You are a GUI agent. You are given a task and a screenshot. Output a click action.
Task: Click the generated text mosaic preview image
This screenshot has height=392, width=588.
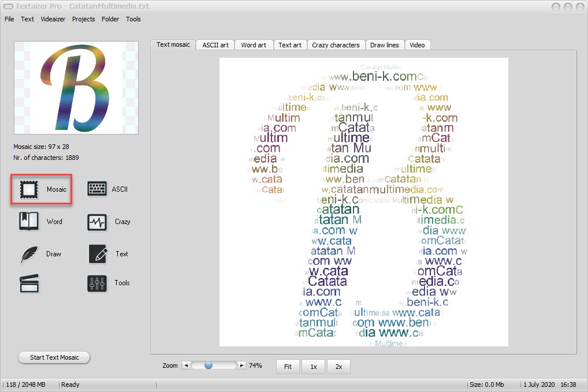coord(364,202)
